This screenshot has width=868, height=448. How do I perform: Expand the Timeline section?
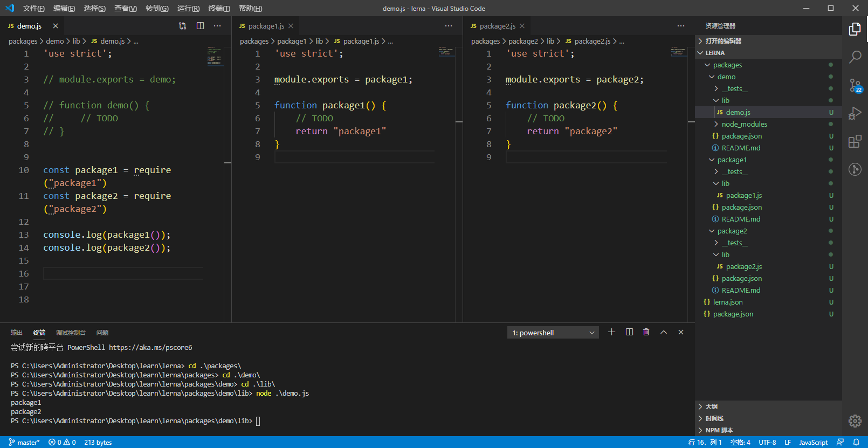pyautogui.click(x=768, y=418)
